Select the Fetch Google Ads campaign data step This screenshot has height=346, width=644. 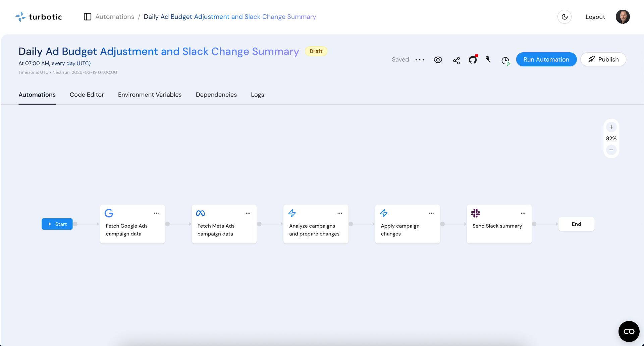pos(132,224)
